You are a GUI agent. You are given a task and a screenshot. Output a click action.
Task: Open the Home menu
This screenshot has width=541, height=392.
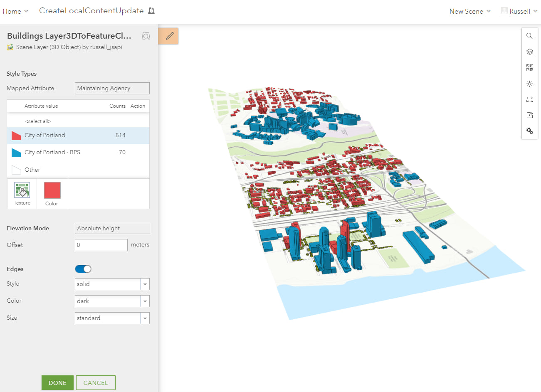click(x=15, y=11)
